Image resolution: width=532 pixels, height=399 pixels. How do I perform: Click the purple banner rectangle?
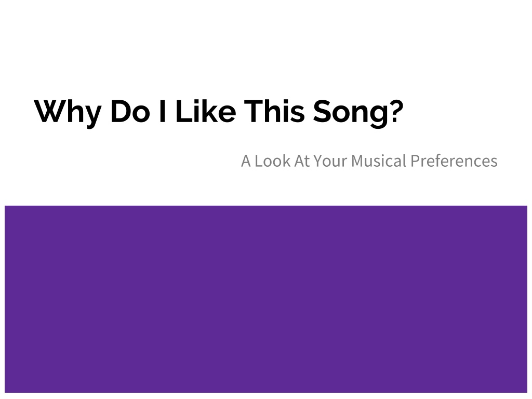pyautogui.click(x=266, y=299)
